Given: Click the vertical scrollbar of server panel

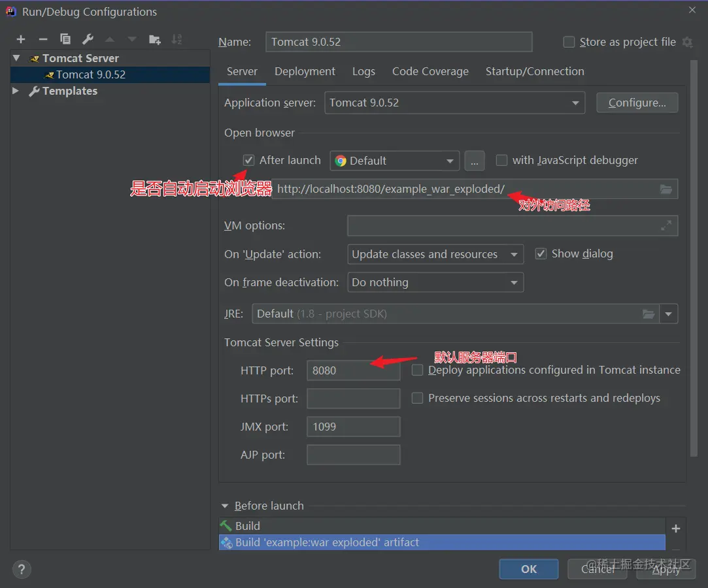Looking at the screenshot, I should 694,259.
